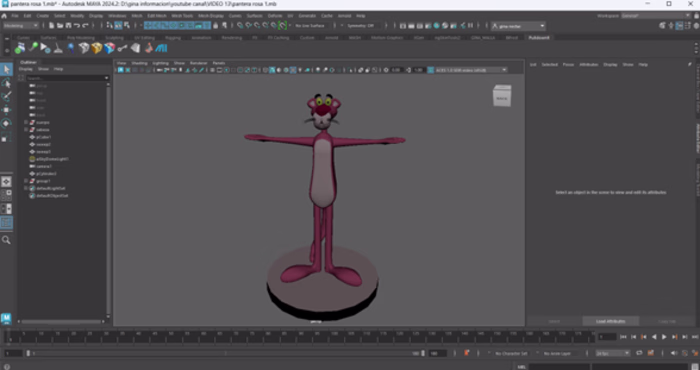Expand defaultLightSet in Outliner
This screenshot has width=700, height=370.
click(x=26, y=188)
